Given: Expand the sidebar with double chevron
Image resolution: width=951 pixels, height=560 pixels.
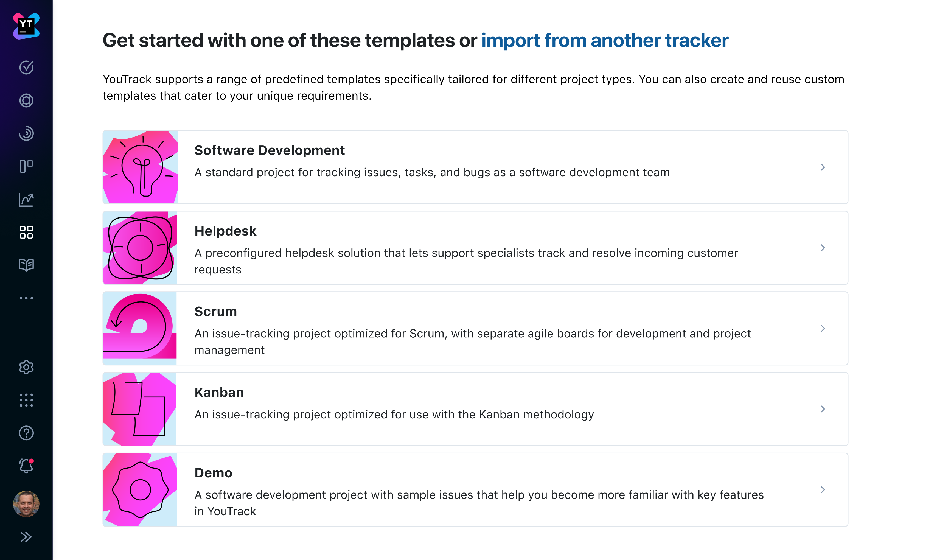Looking at the screenshot, I should tap(26, 537).
